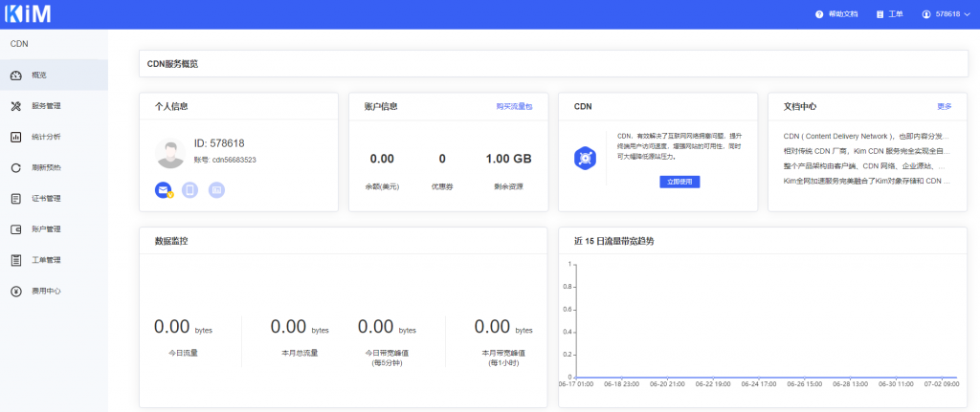This screenshot has width=980, height=412.
Task: Click the ID card verification icon
Action: click(216, 190)
